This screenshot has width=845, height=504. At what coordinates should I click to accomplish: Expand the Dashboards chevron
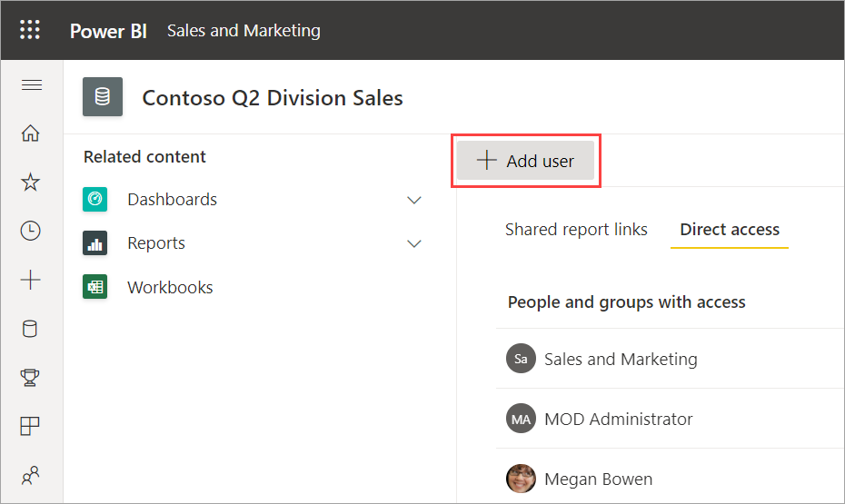(414, 200)
